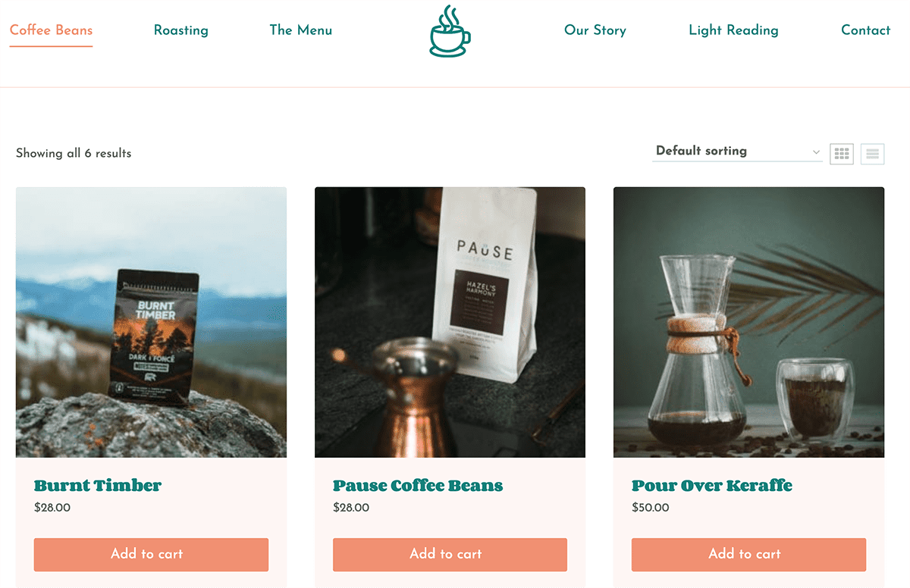Open the Default sorting dropdown
Screen dimensions: 910x588
point(737,151)
